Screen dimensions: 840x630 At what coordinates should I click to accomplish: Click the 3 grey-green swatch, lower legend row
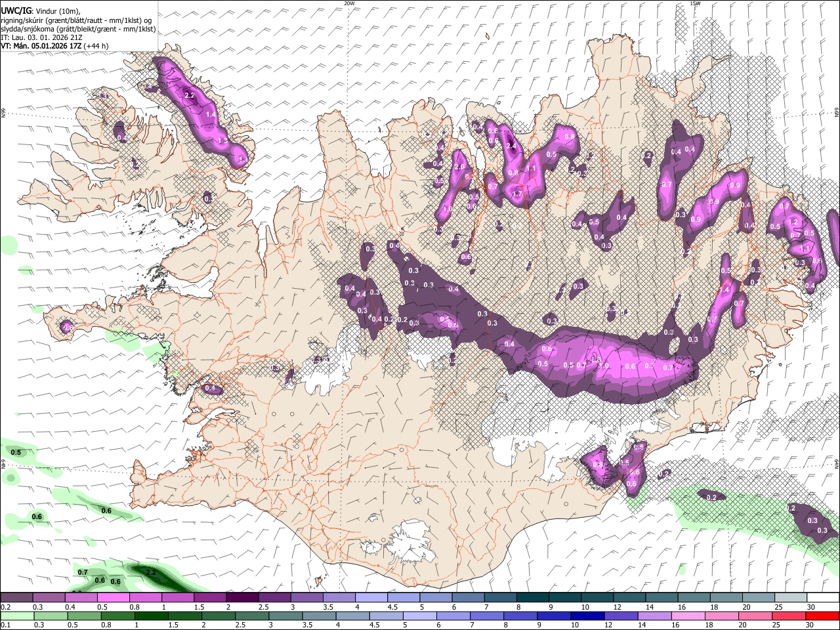pos(285,616)
